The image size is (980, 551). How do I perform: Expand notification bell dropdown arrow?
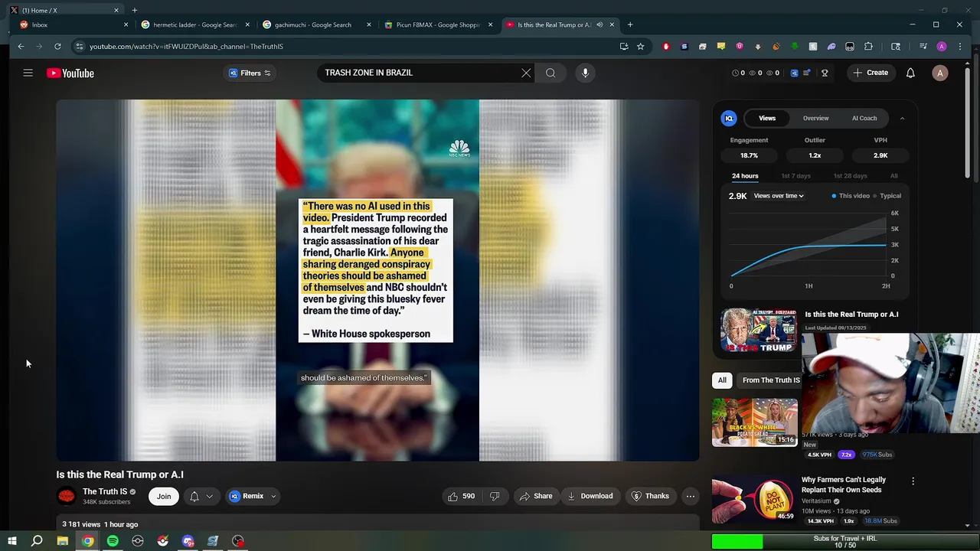click(209, 496)
